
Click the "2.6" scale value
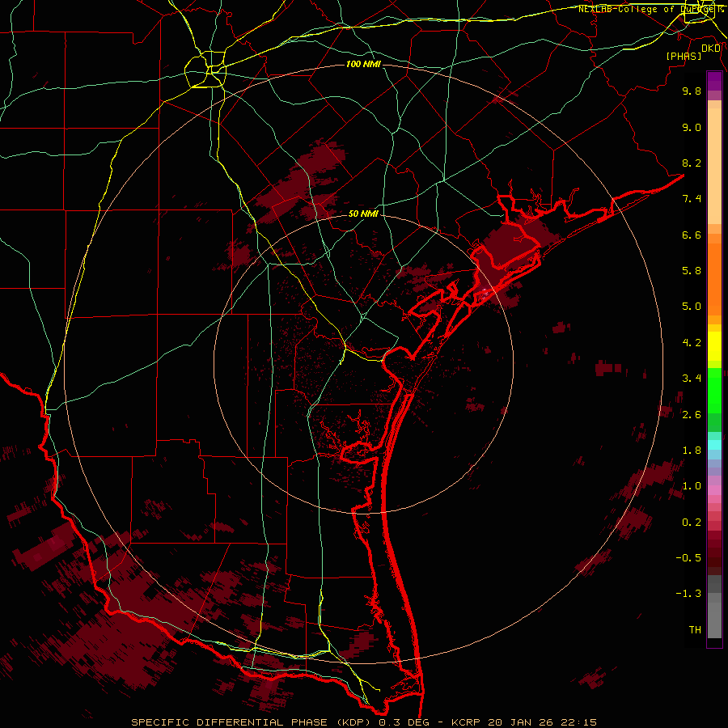click(692, 415)
